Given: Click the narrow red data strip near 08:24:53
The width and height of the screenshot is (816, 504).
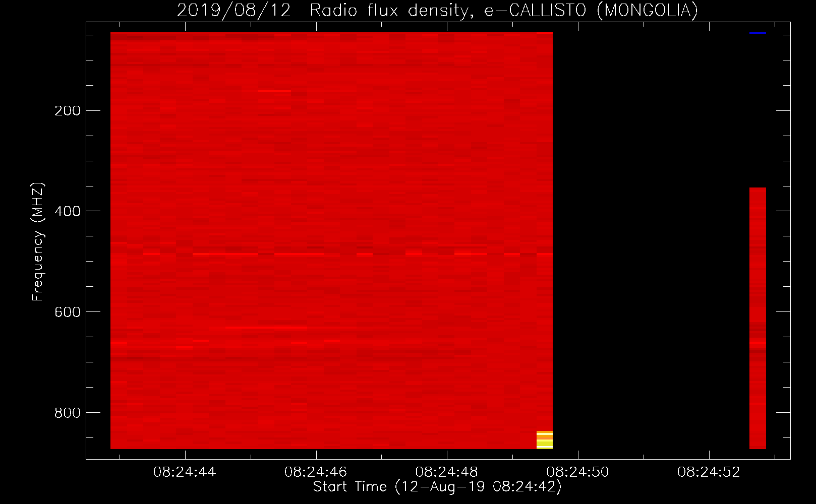Looking at the screenshot, I should (757, 318).
